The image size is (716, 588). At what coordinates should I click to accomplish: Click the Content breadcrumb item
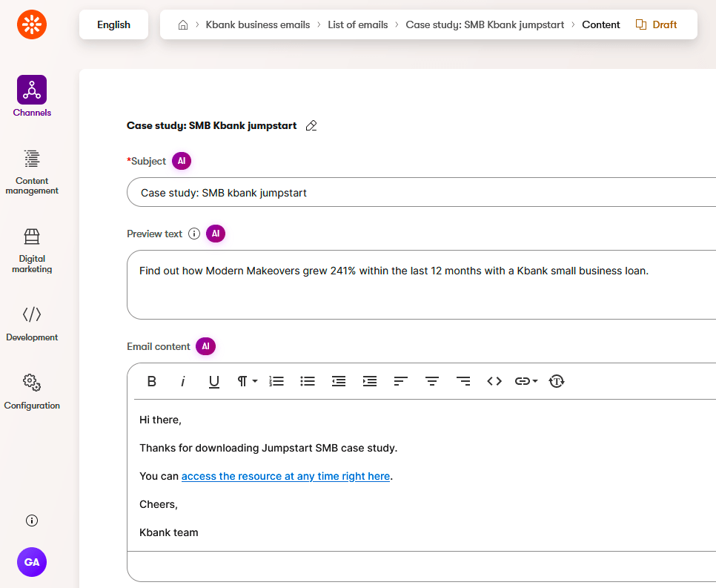601,24
